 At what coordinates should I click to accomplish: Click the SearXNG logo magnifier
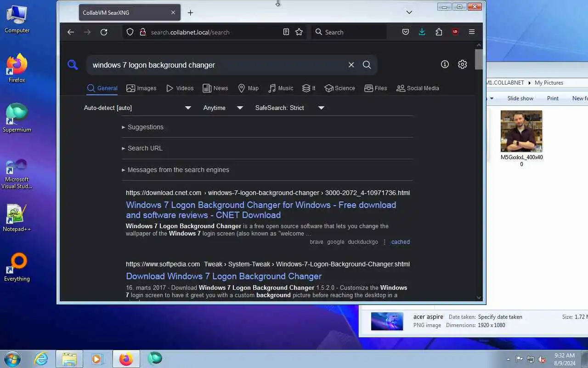[73, 65]
